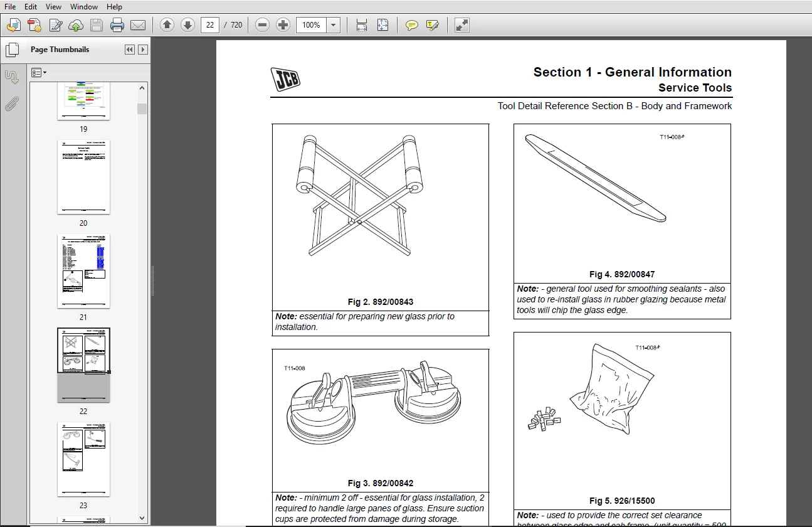Select page 23 thumbnail
This screenshot has height=527, width=812.
pyautogui.click(x=83, y=459)
